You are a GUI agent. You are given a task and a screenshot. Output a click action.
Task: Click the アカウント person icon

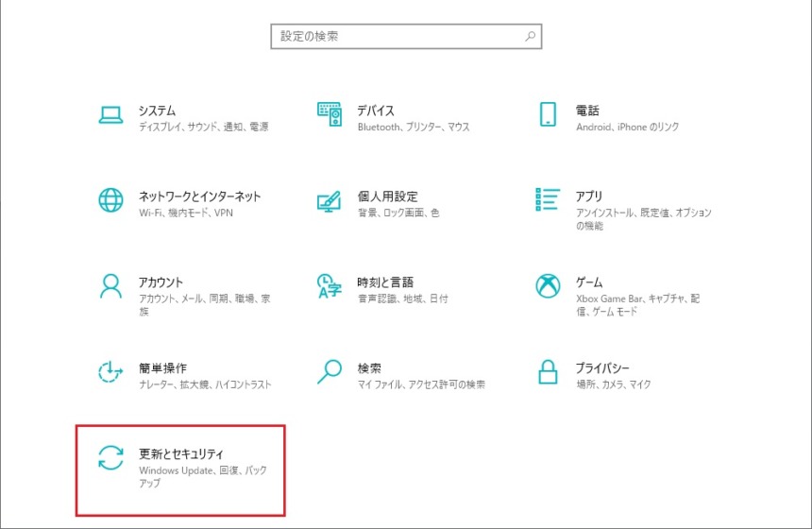[x=110, y=286]
